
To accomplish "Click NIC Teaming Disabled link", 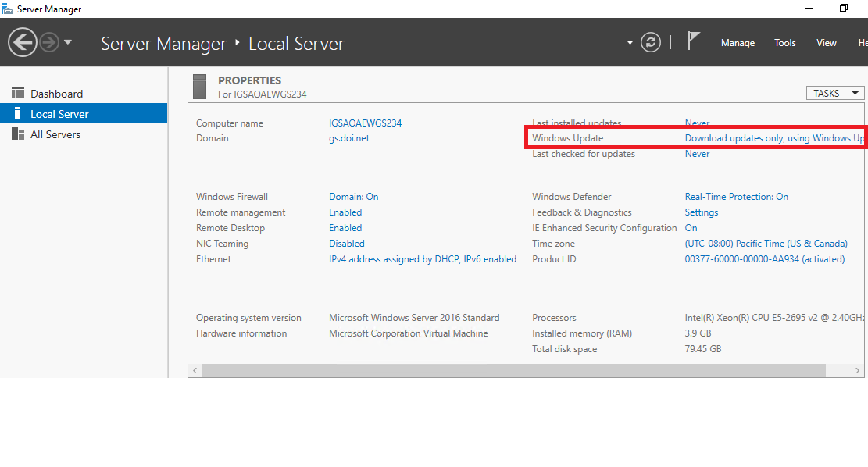I will click(x=347, y=243).
